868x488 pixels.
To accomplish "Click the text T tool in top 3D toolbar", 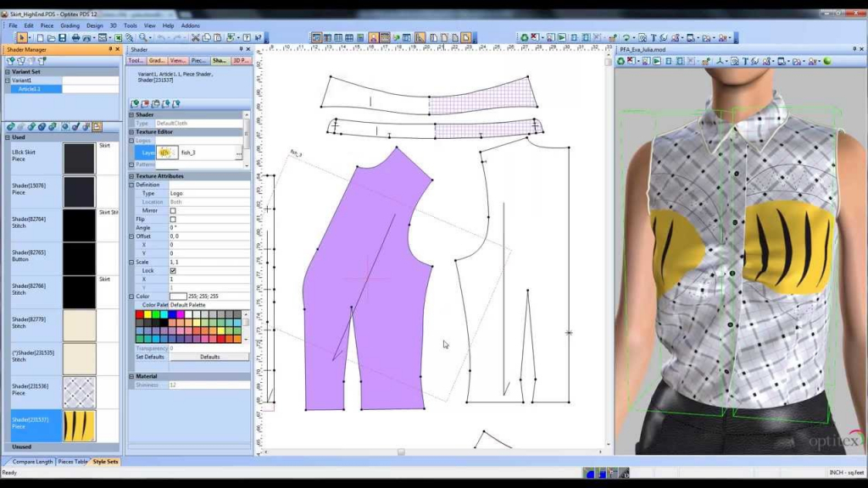I will click(654, 37).
